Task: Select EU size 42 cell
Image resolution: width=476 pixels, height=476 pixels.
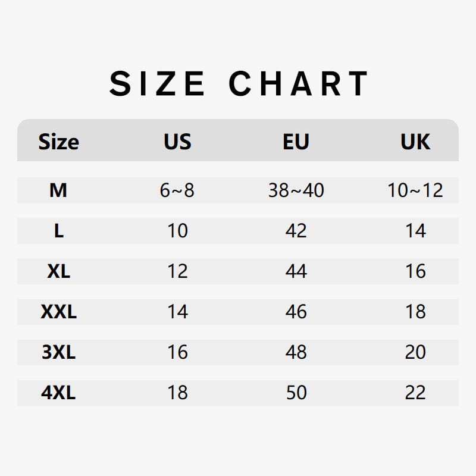Action: [296, 231]
